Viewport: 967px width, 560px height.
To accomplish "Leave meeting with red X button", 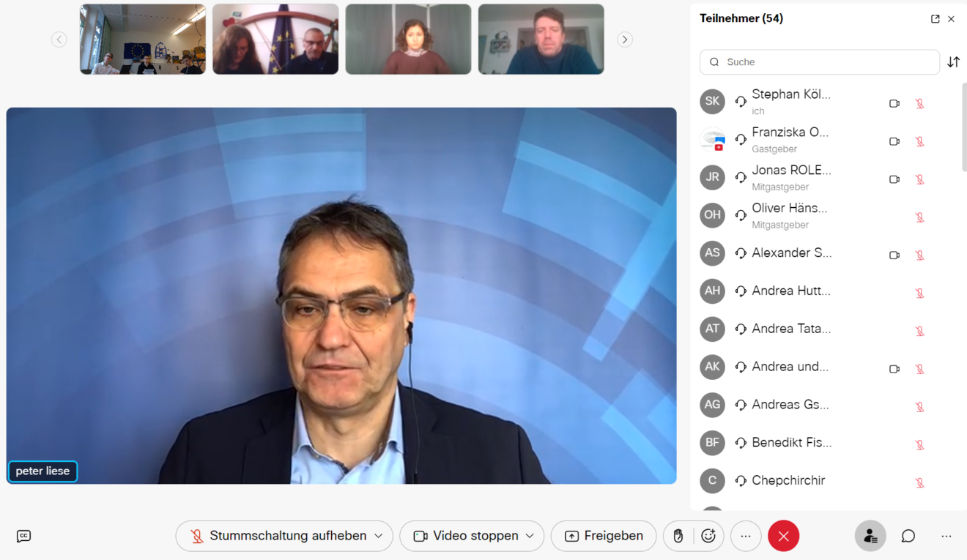I will click(x=783, y=536).
